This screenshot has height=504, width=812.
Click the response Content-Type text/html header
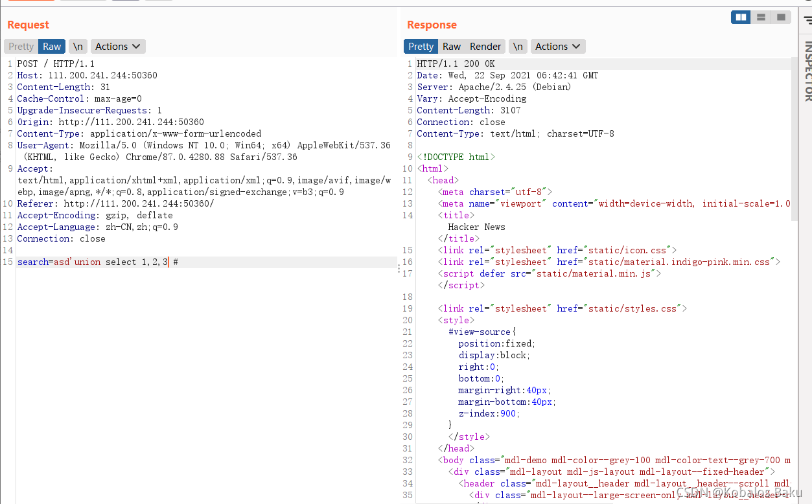click(x=515, y=133)
